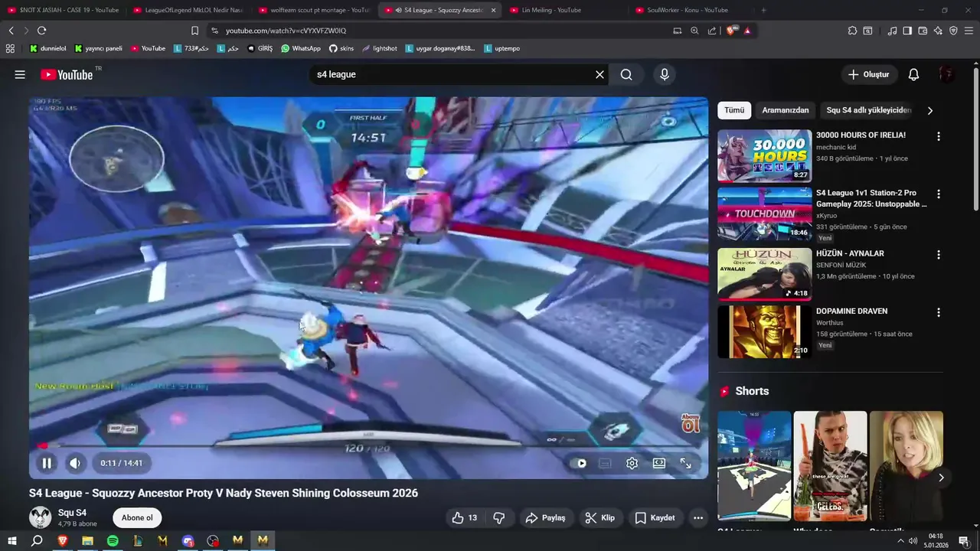The image size is (980, 551).
Task: Open the YouTube hamburger guide menu
Action: (20, 74)
